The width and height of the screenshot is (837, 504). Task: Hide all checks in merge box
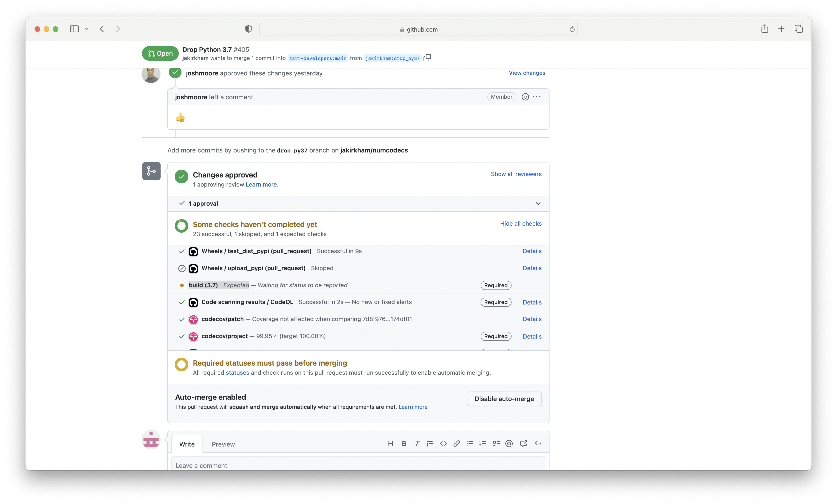click(x=520, y=224)
